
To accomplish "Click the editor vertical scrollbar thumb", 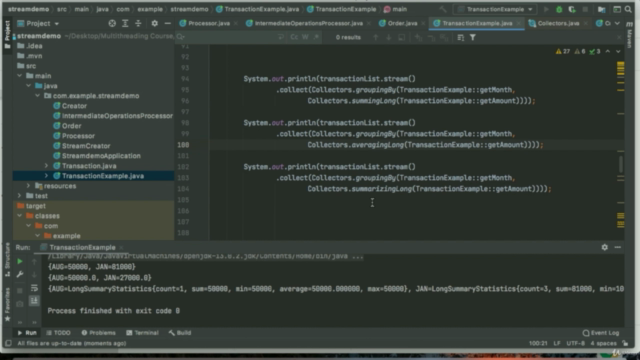I will click(621, 164).
